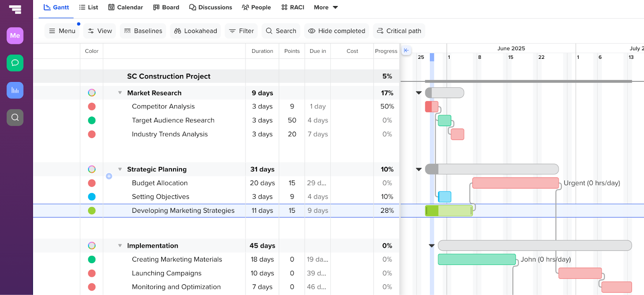This screenshot has height=295, width=644.
Task: Open the More dropdown in top navigation
Action: click(x=326, y=7)
